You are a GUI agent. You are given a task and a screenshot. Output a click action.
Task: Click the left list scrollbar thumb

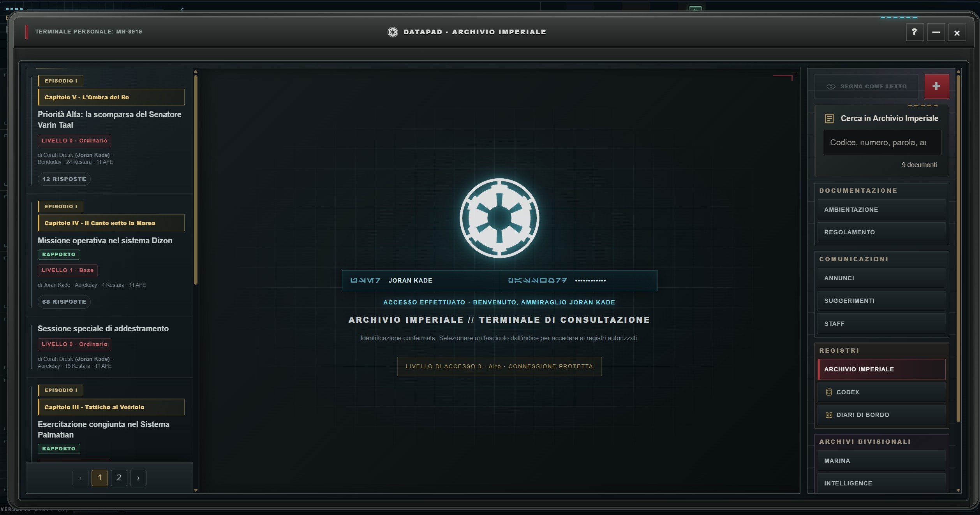[x=196, y=179]
